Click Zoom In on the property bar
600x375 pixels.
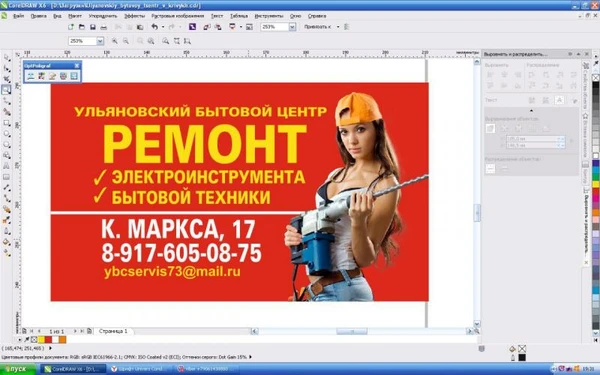pyautogui.click(x=114, y=41)
